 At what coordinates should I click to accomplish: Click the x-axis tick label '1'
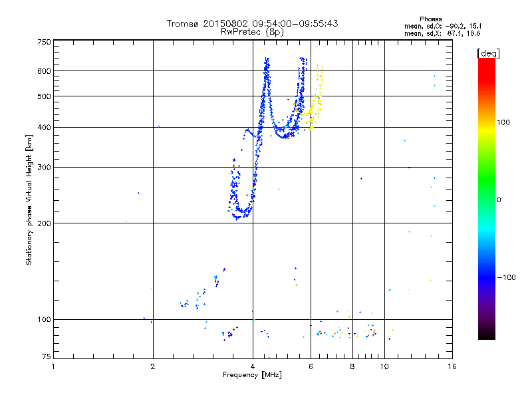point(53,366)
